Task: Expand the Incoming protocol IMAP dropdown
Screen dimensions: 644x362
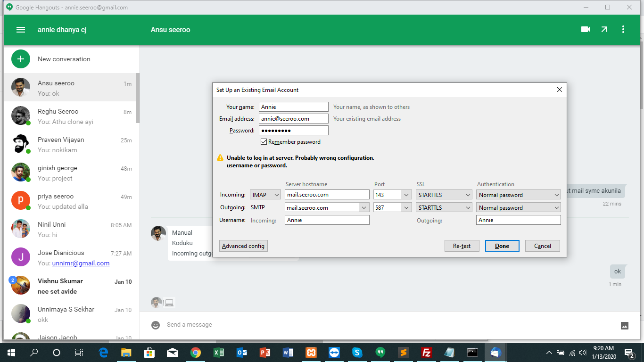Action: (265, 195)
